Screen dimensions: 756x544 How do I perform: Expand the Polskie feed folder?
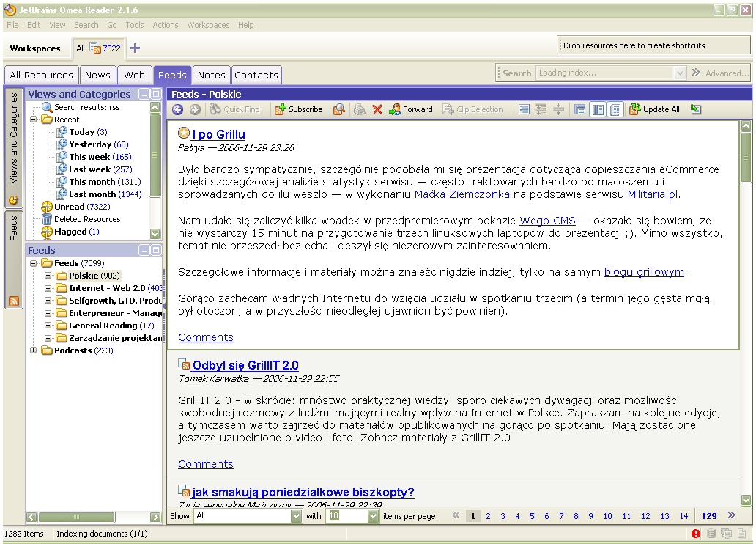click(x=48, y=276)
